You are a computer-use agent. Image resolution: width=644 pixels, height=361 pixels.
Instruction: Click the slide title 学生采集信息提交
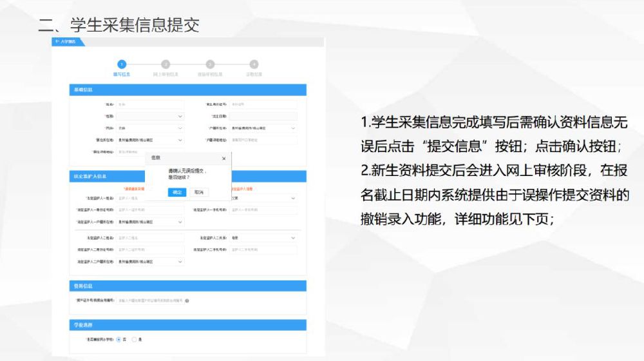[135, 25]
